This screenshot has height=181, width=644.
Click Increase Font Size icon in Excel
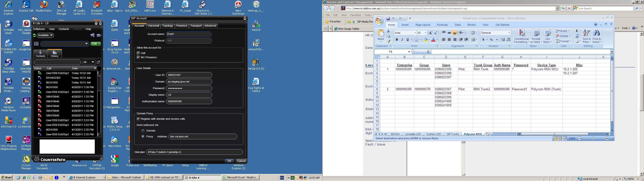coord(430,33)
